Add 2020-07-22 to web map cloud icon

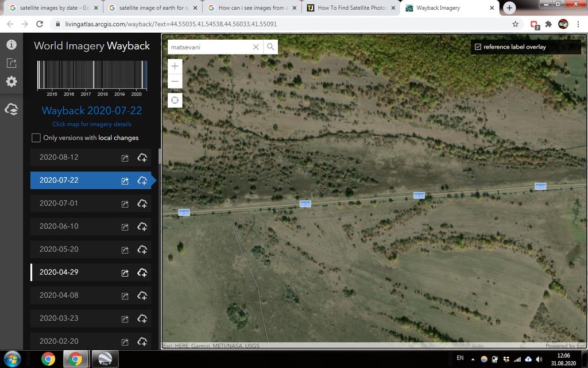142,181
